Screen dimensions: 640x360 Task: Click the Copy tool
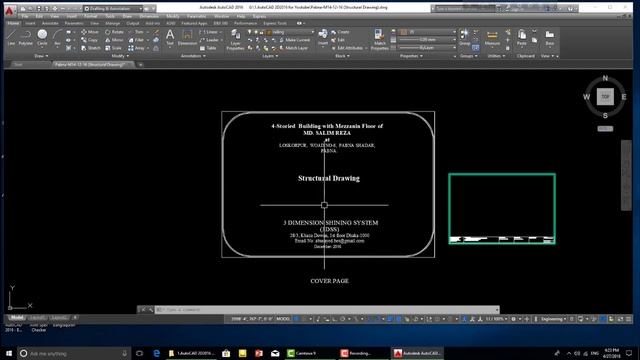point(89,40)
